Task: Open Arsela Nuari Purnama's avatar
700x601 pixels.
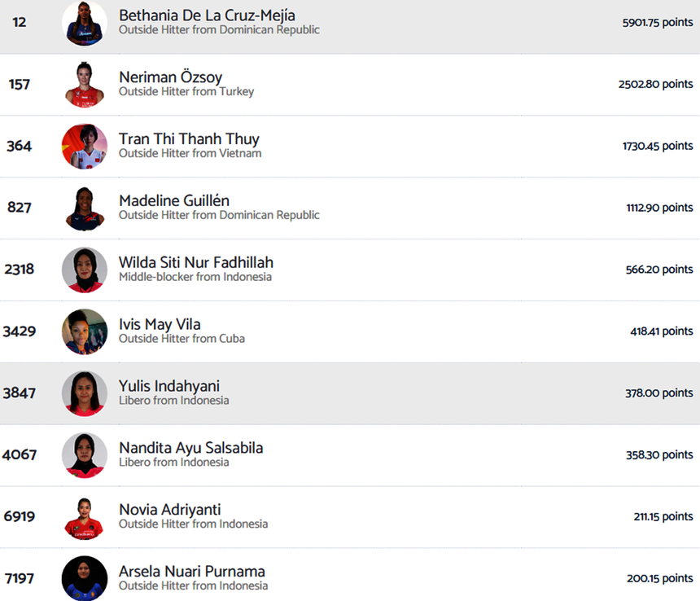Action: (x=85, y=578)
